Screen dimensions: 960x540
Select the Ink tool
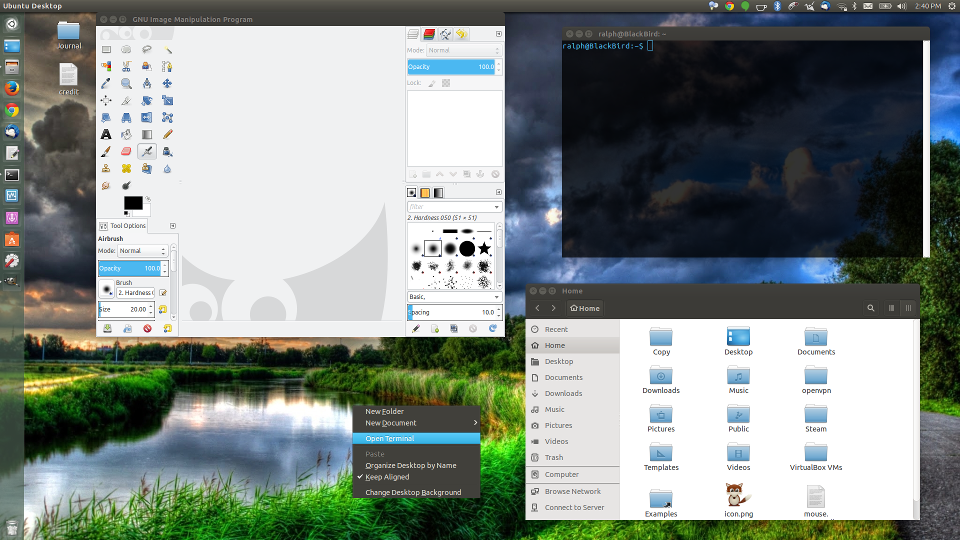point(167,151)
